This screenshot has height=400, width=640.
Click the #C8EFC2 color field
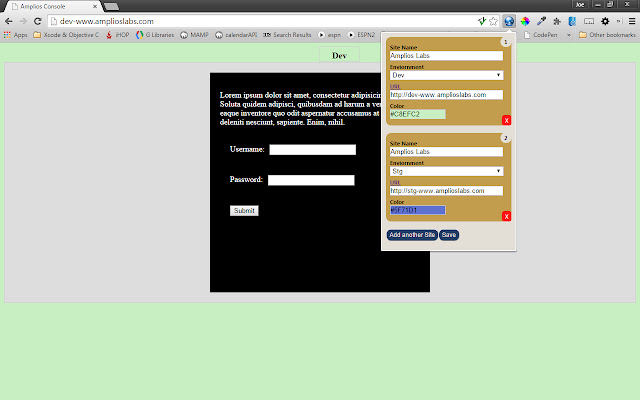click(418, 114)
